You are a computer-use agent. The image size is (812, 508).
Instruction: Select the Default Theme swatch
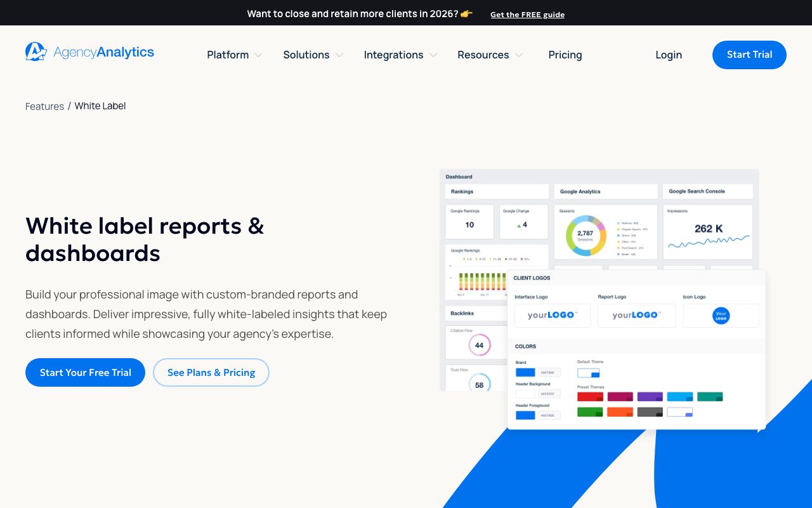pos(588,373)
